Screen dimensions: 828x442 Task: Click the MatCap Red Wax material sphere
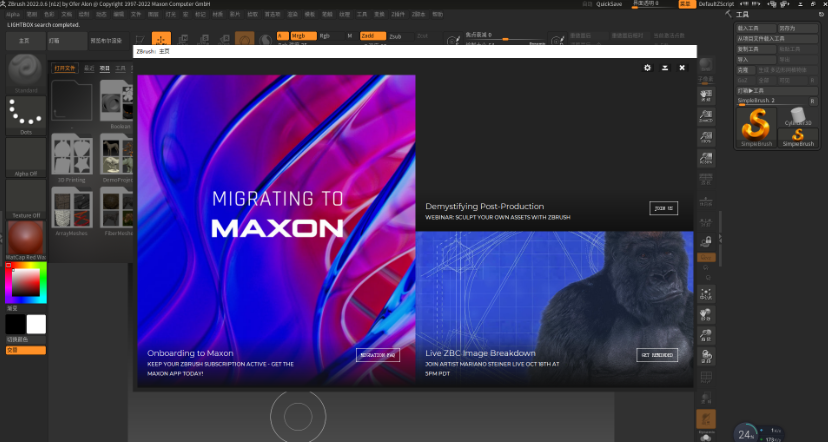coord(24,242)
